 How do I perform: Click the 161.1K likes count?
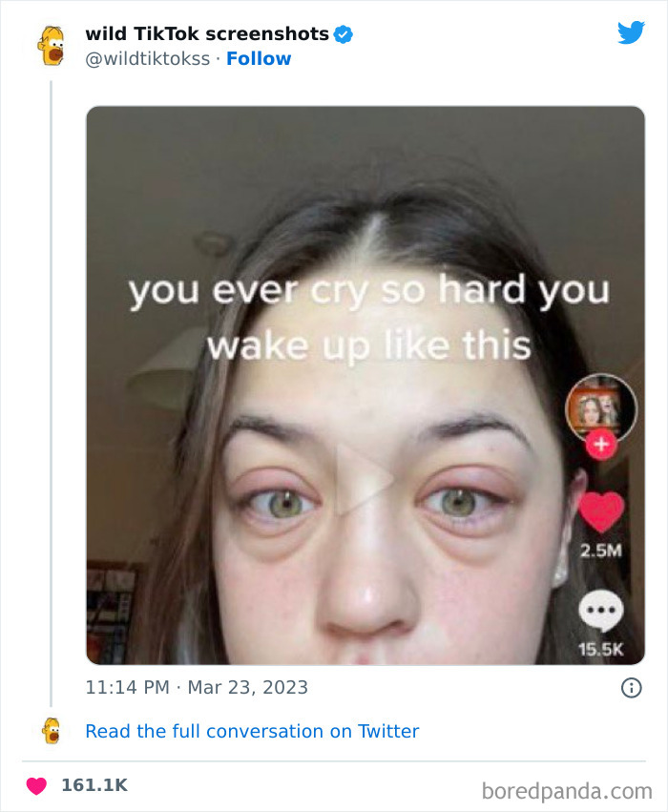pyautogui.click(x=94, y=785)
